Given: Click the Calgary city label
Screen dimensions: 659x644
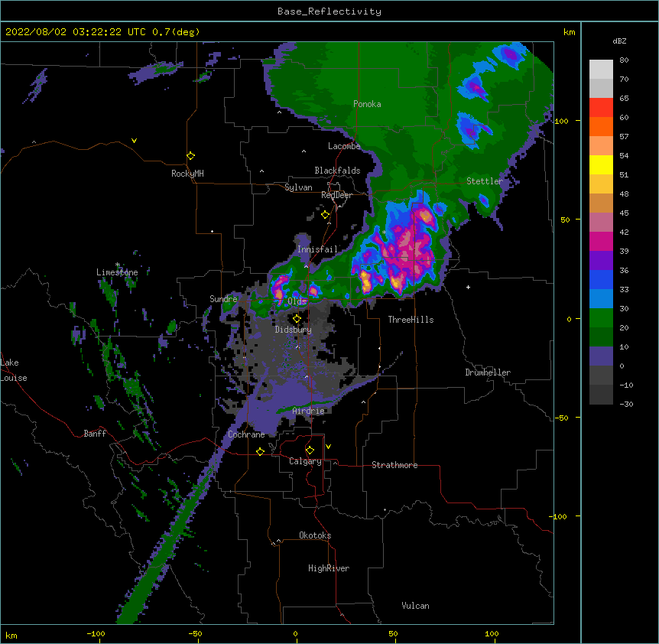Looking at the screenshot, I should point(305,461).
